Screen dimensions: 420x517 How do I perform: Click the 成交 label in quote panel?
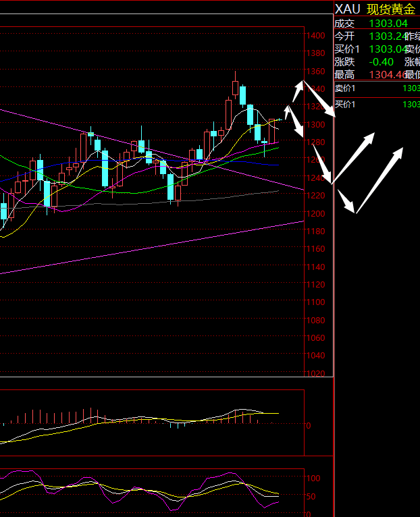344,24
